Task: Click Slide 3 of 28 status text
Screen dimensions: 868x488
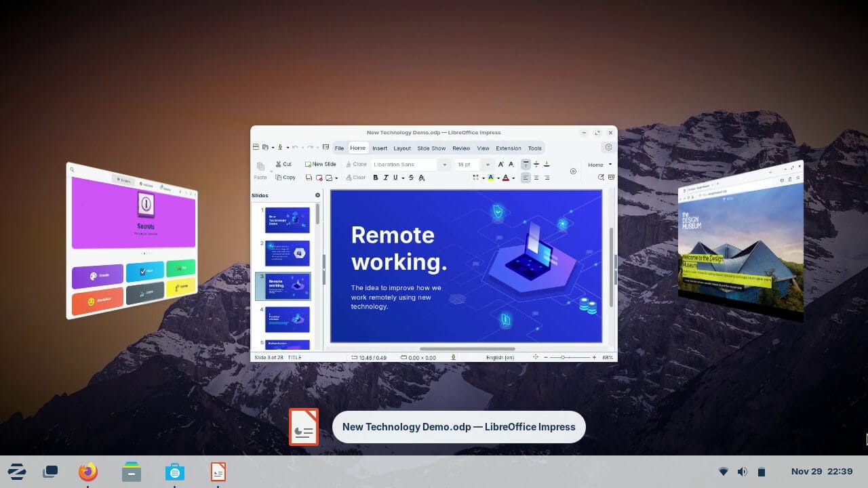Action: pyautogui.click(x=269, y=357)
